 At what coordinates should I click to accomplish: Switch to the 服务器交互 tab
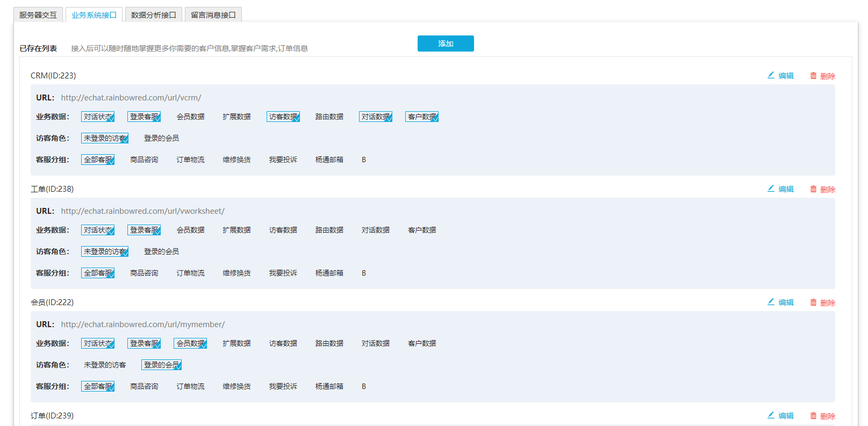pos(38,15)
